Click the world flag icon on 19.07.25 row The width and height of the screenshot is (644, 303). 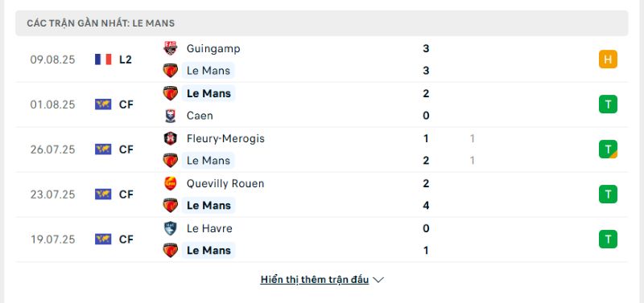[x=103, y=239]
